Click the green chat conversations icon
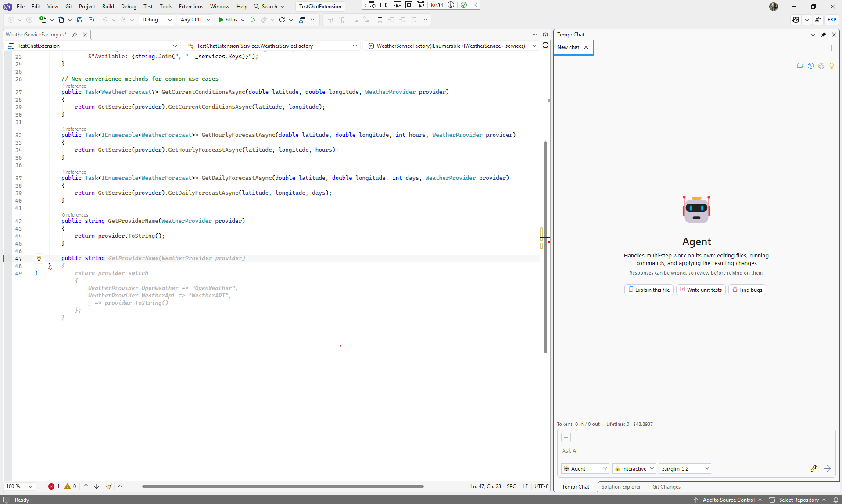Image resolution: width=842 pixels, height=504 pixels. point(800,66)
